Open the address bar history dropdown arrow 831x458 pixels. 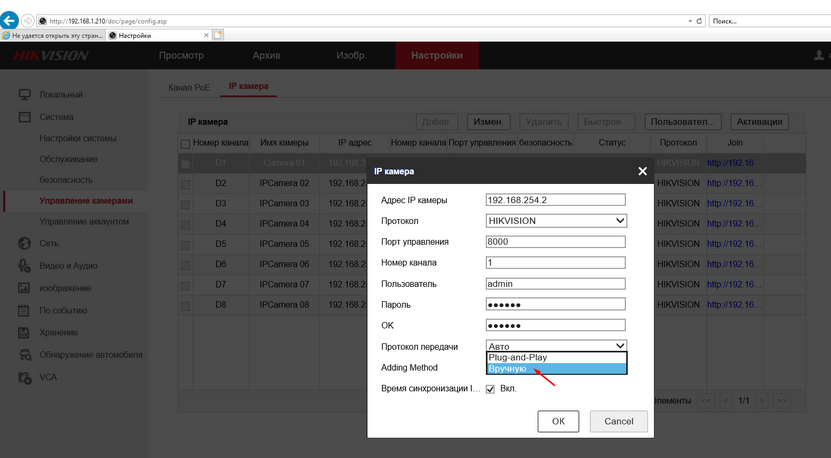(690, 21)
